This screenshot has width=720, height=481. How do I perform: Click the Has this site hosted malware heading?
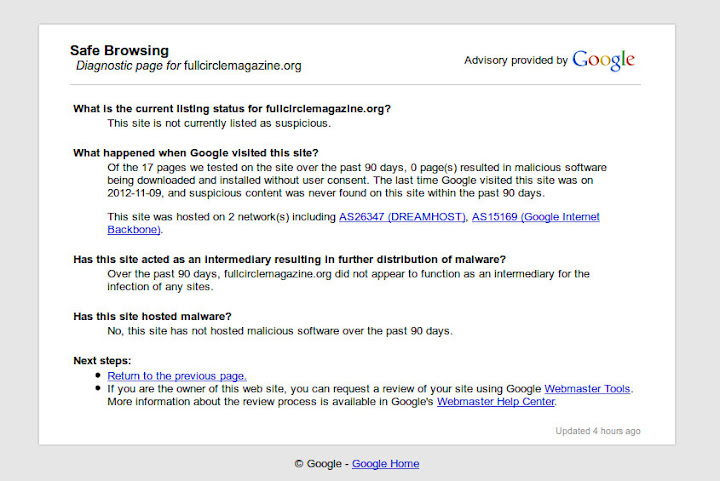coord(153,317)
